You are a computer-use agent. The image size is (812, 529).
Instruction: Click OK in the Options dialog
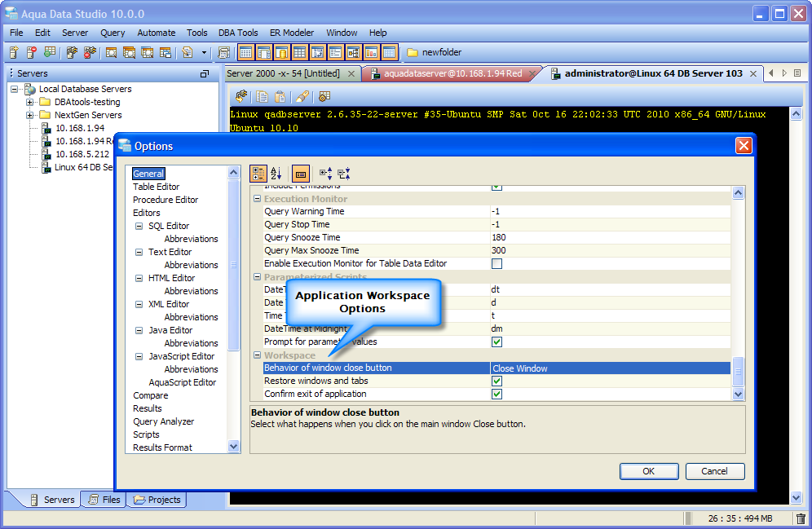pyautogui.click(x=649, y=472)
